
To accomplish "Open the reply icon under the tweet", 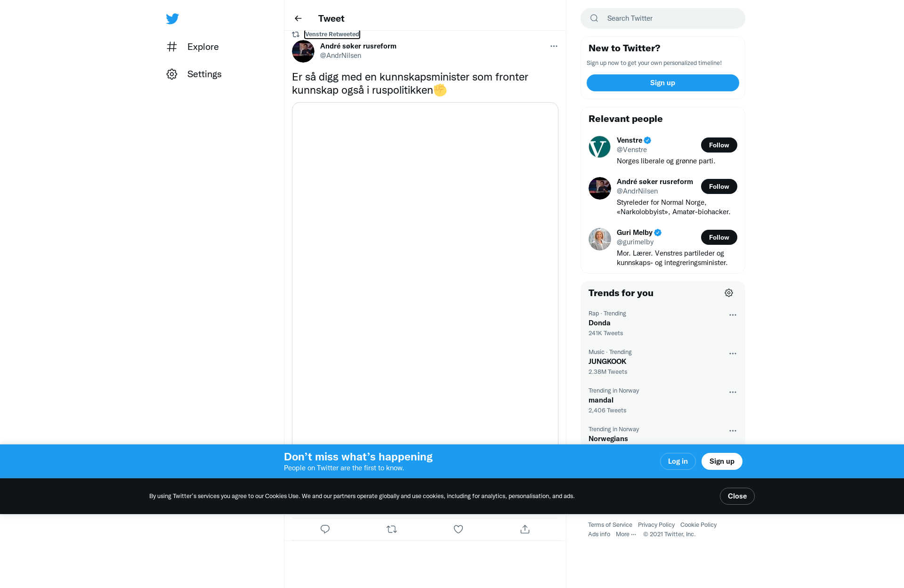I will pos(325,529).
